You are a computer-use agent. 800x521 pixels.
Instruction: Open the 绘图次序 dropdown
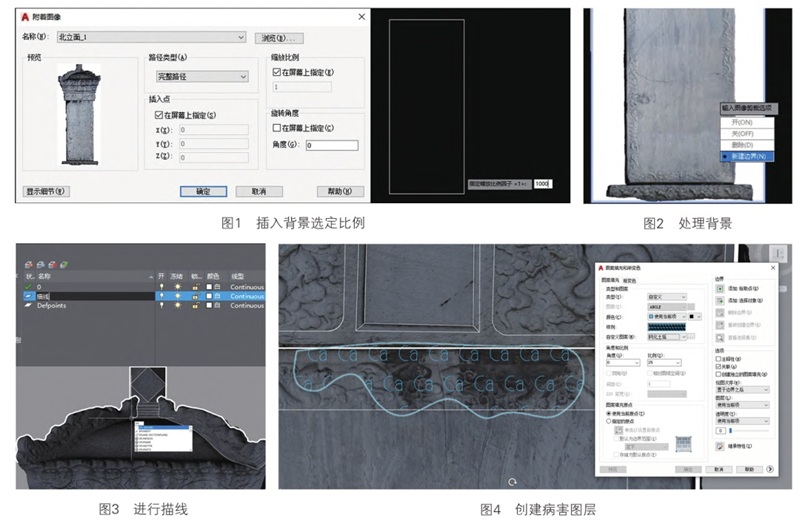[742, 390]
